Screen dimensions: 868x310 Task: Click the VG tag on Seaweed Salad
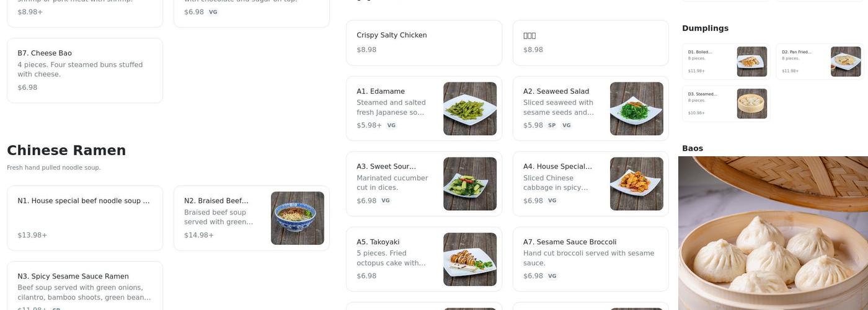click(566, 125)
